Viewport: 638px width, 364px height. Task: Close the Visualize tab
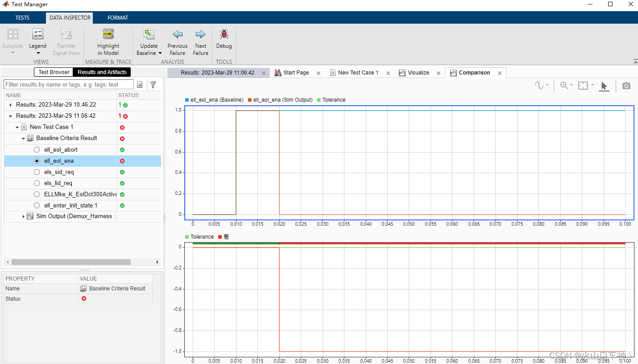pos(439,73)
